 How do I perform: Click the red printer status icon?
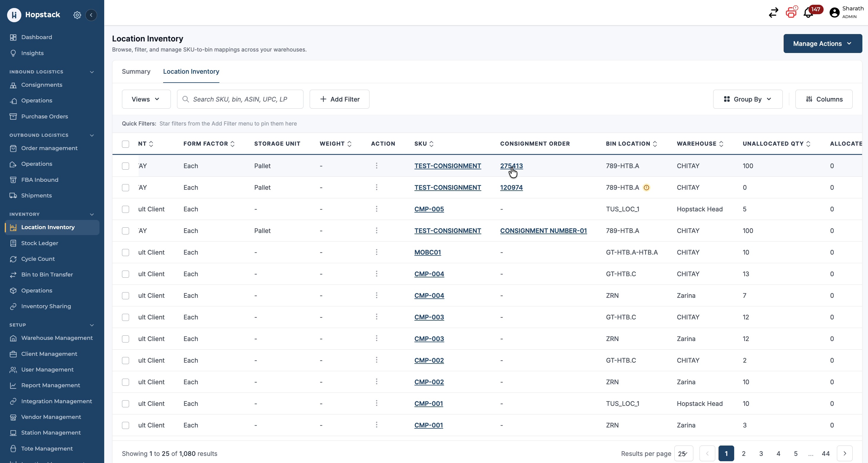pos(791,12)
